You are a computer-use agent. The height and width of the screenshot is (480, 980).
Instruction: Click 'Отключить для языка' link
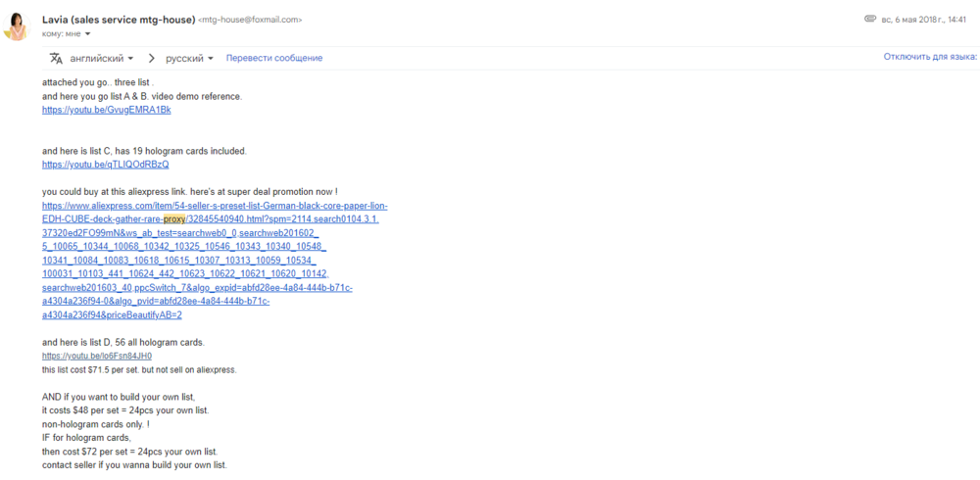pyautogui.click(x=929, y=57)
